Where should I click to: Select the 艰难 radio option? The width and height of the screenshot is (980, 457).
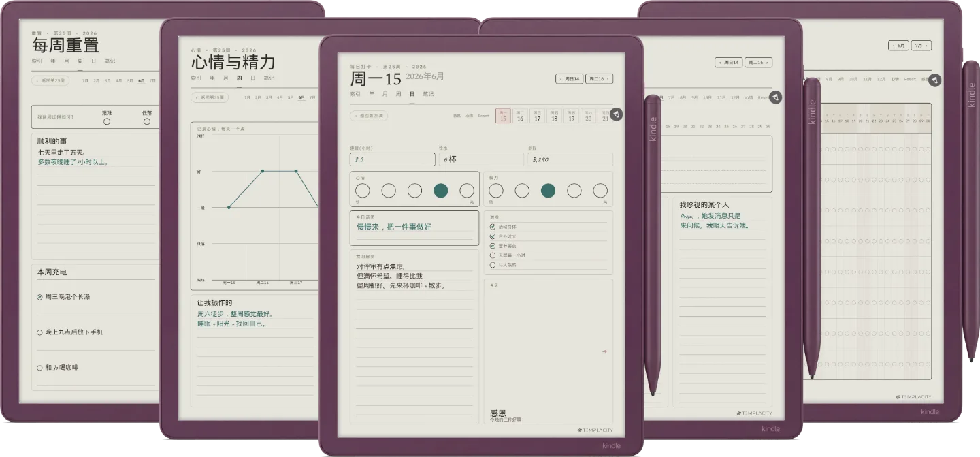click(107, 121)
